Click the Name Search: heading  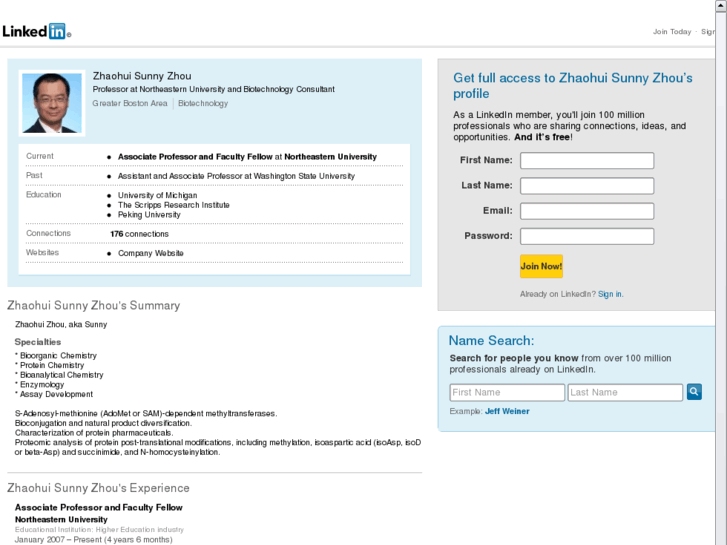[491, 341]
